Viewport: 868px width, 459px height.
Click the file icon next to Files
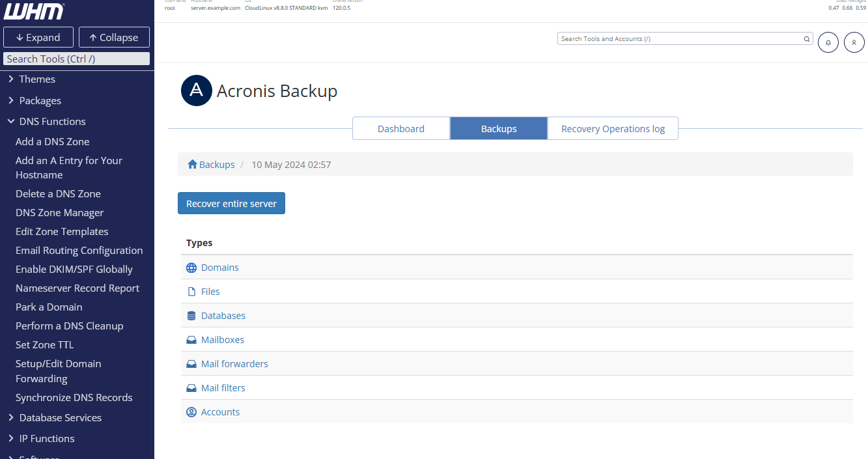[x=191, y=291]
